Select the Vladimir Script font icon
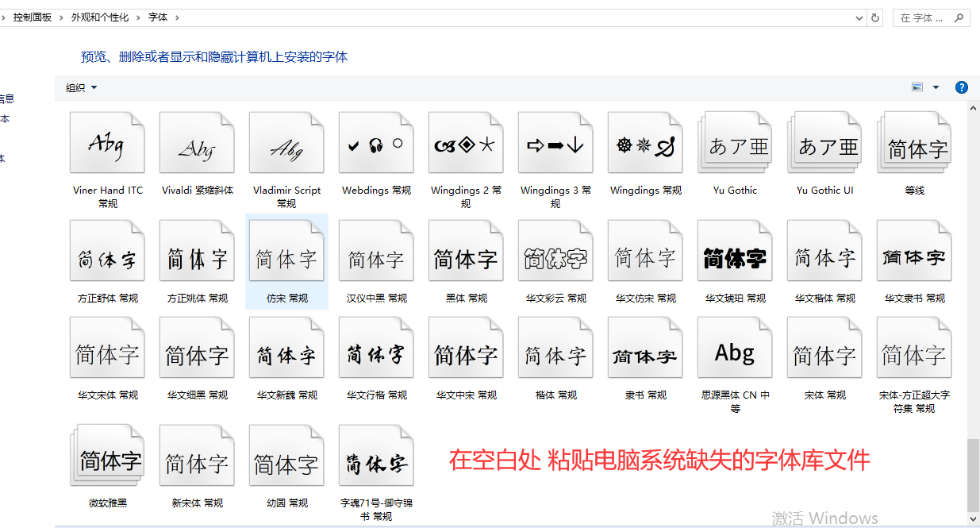 (287, 143)
